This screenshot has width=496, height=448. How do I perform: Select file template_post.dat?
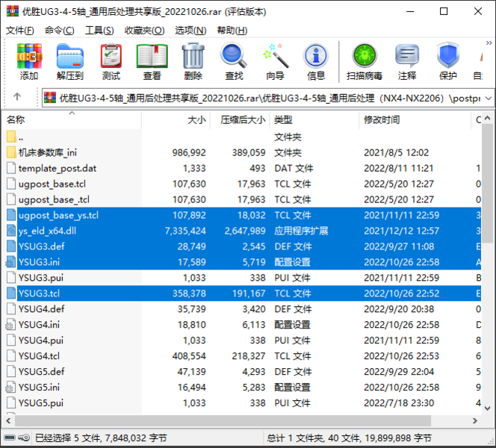(58, 168)
